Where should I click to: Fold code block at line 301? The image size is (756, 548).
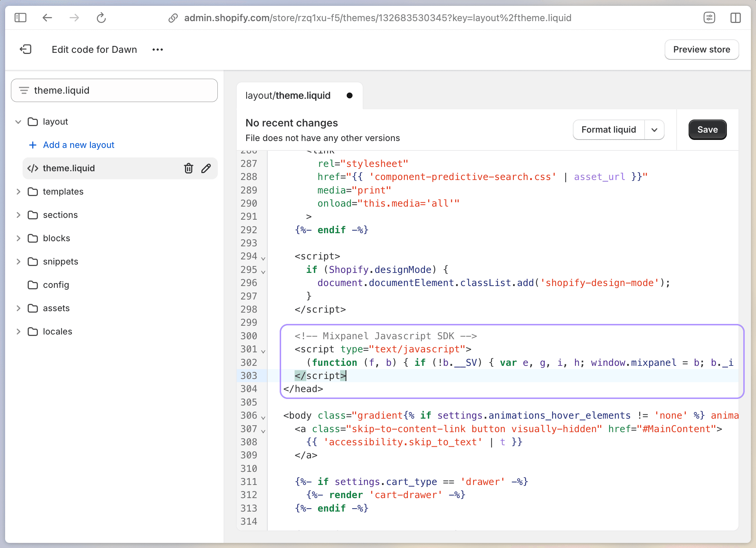pos(263,351)
